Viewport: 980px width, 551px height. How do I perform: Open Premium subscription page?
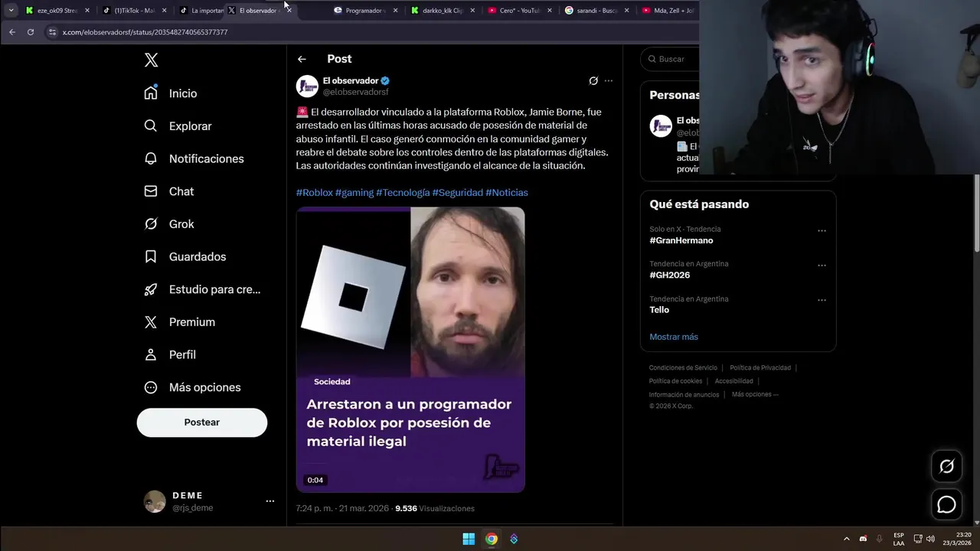tap(180, 322)
